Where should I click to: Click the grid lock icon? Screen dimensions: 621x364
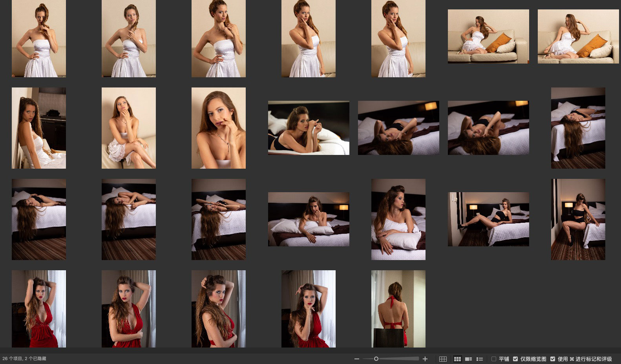click(x=443, y=359)
